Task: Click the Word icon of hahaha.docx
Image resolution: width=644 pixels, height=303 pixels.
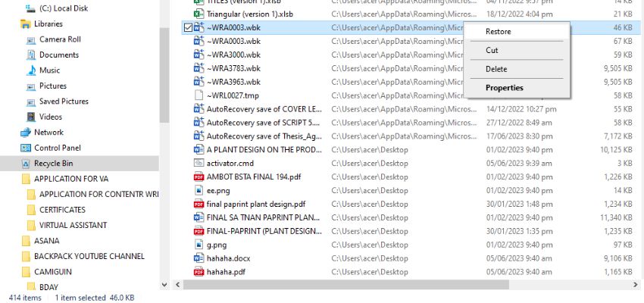Action: click(199, 258)
